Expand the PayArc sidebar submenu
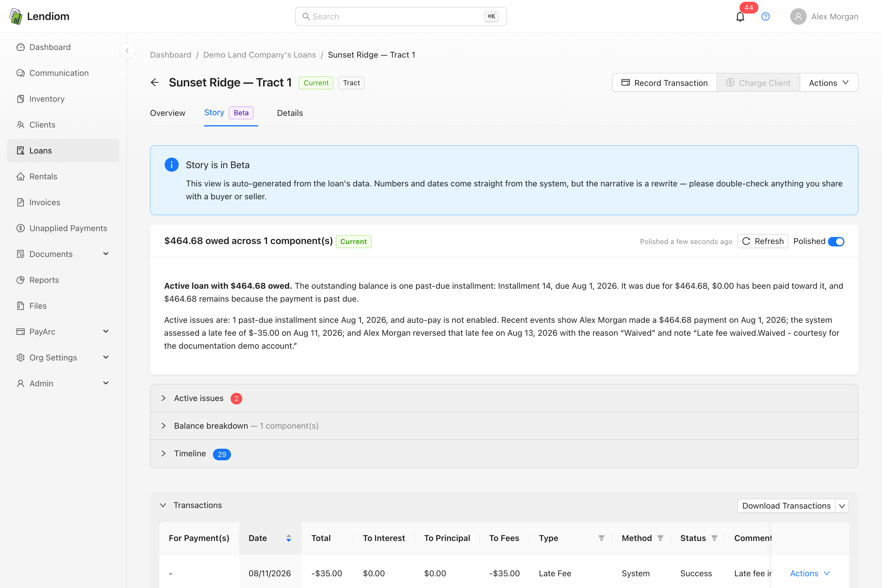 pyautogui.click(x=106, y=332)
